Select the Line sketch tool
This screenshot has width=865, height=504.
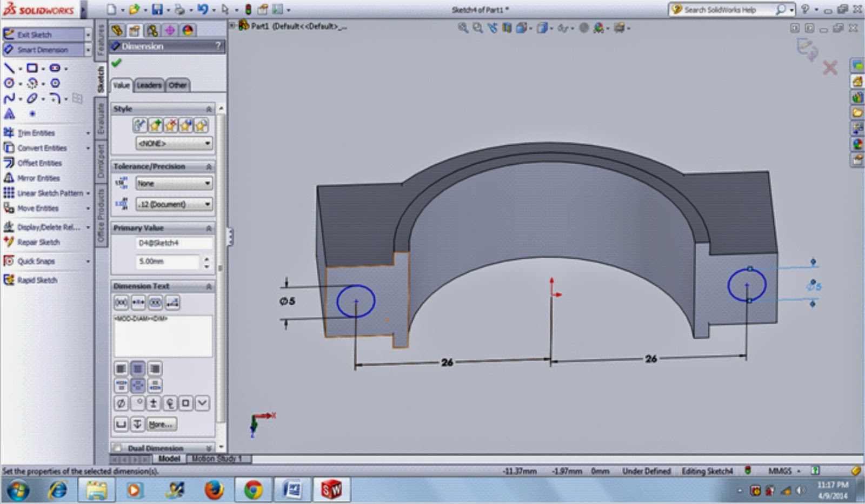(x=8, y=68)
